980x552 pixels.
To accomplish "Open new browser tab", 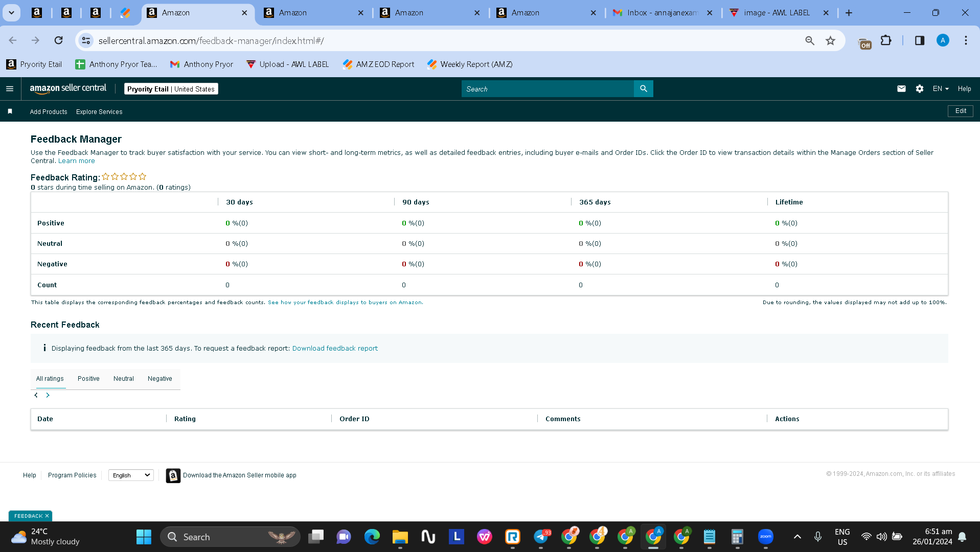I will click(849, 13).
